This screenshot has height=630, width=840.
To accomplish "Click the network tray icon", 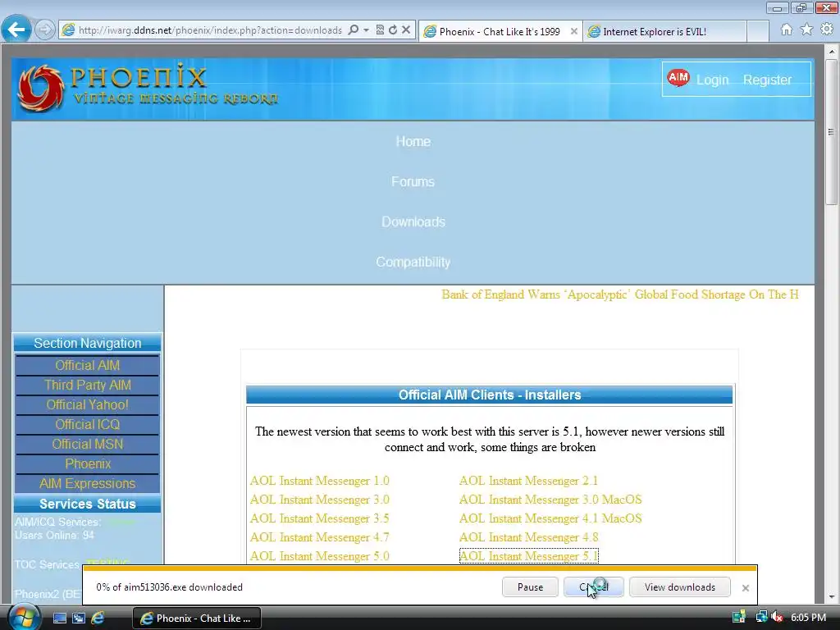I will [761, 617].
